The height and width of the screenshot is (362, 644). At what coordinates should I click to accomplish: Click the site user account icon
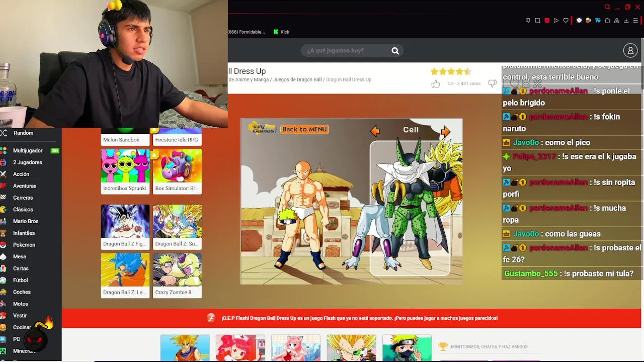[630, 50]
